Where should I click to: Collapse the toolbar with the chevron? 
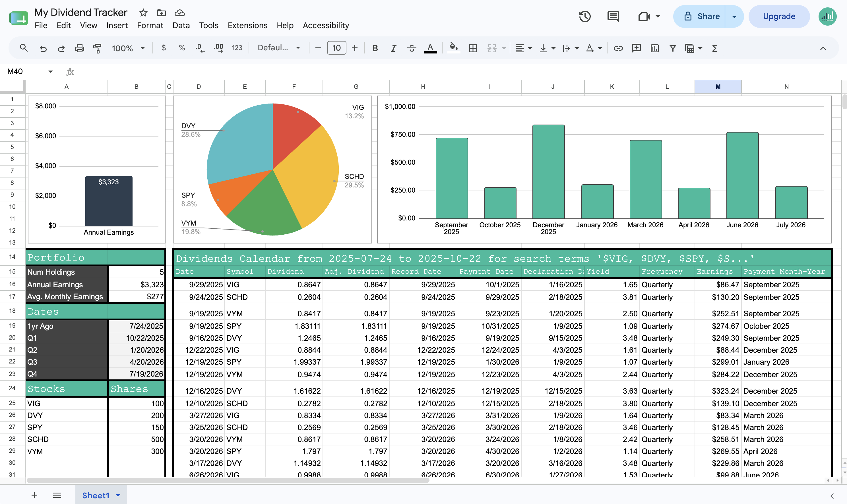[x=823, y=48]
